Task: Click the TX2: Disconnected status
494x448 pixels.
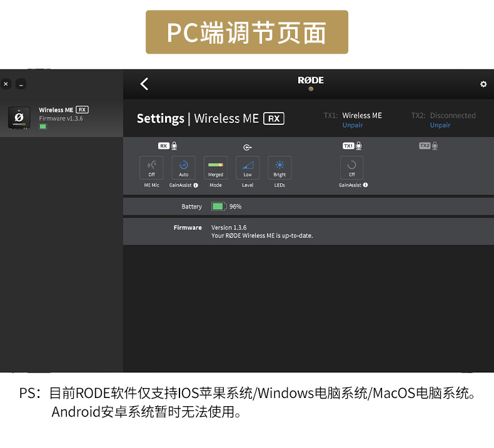Action: pos(443,116)
